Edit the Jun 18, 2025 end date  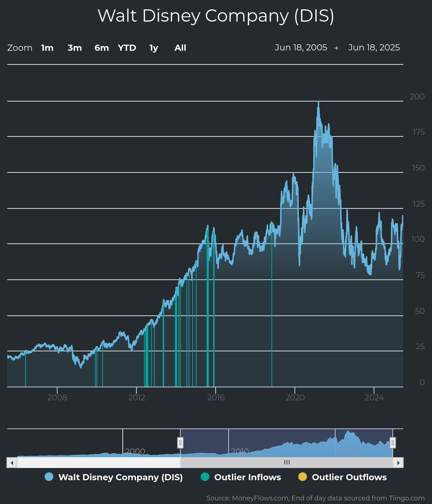[x=374, y=48]
